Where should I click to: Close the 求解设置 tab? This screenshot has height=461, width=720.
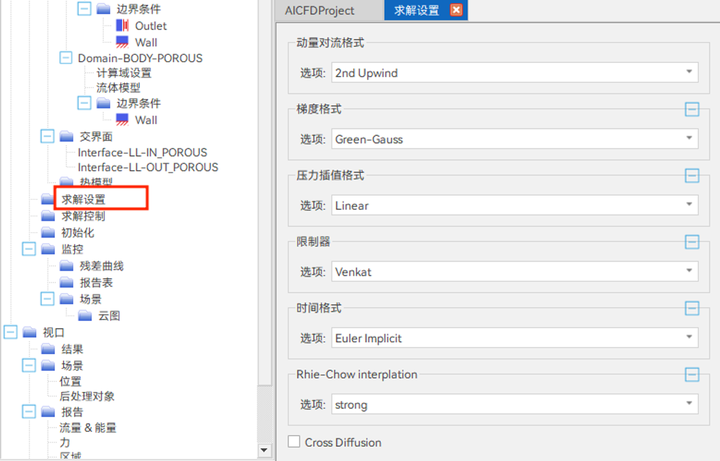click(x=456, y=10)
